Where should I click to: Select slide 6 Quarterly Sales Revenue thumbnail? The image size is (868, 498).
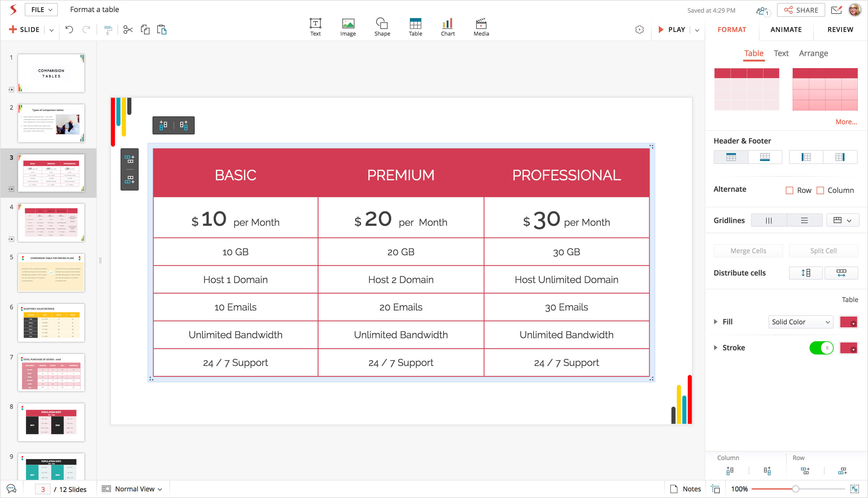tap(51, 323)
